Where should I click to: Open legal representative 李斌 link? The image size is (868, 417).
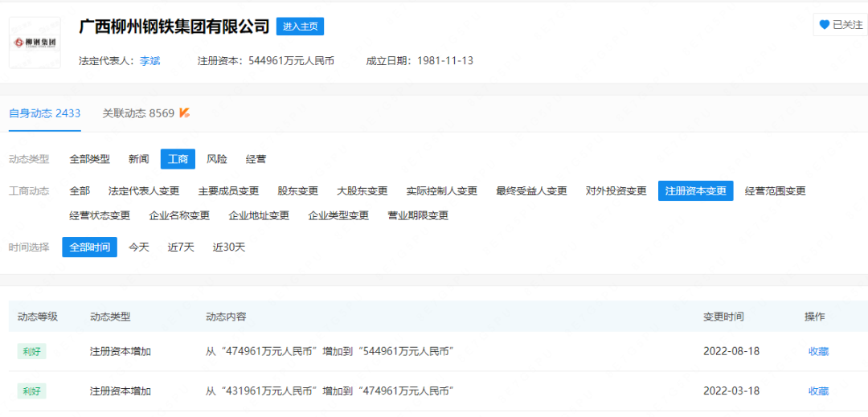149,61
